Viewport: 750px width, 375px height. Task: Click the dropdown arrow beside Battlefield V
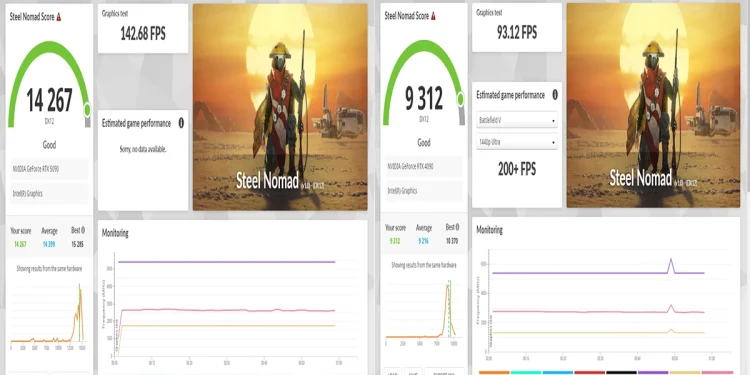(x=553, y=121)
